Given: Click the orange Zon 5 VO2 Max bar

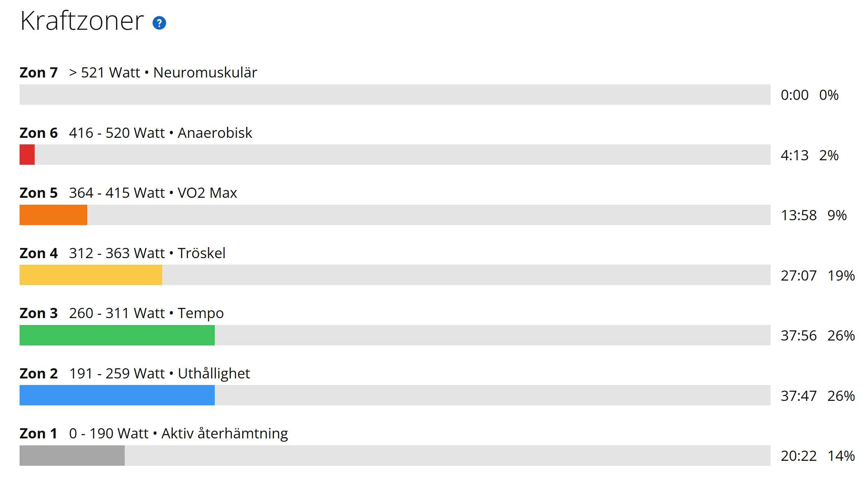Looking at the screenshot, I should coord(53,215).
